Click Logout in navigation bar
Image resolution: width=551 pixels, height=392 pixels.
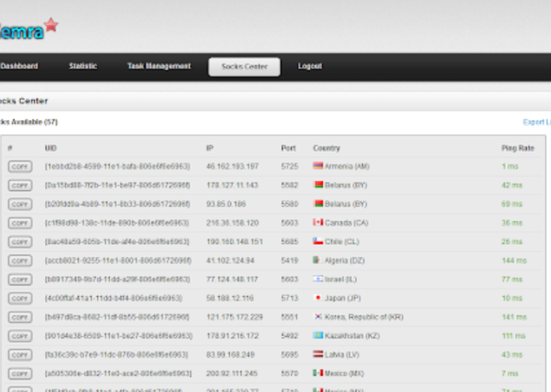pyautogui.click(x=310, y=66)
